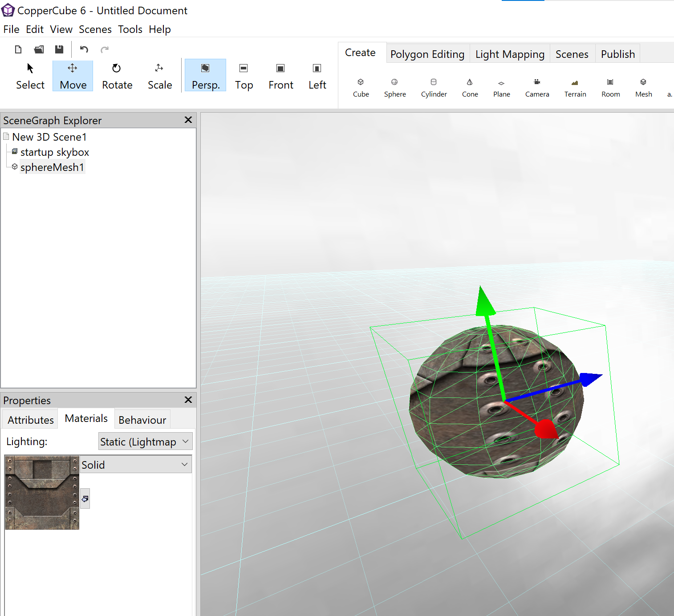
Task: Click the New document icon
Action: pos(18,49)
